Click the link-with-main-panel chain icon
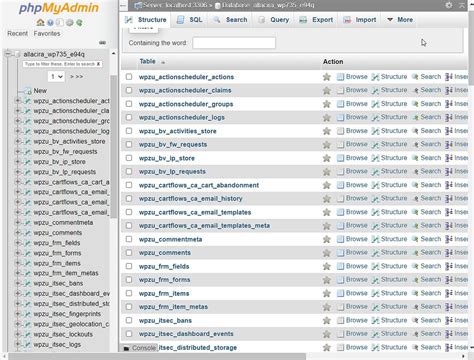Viewport: 474px width, 360px height. [x=102, y=43]
